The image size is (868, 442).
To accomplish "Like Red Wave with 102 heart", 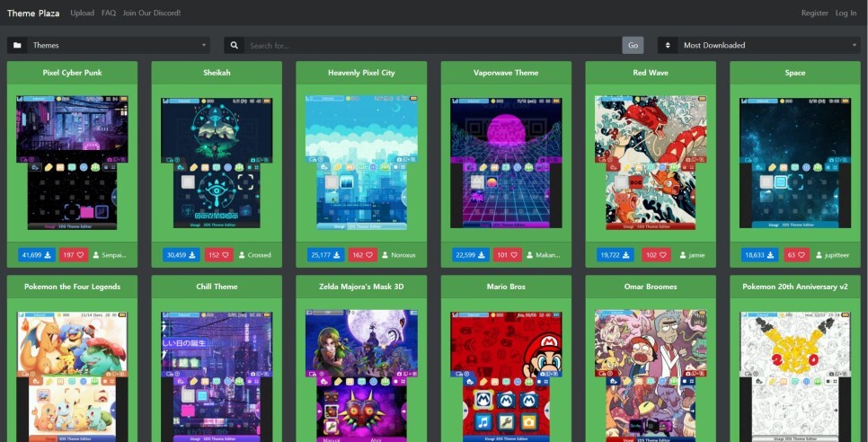I will [x=657, y=255].
